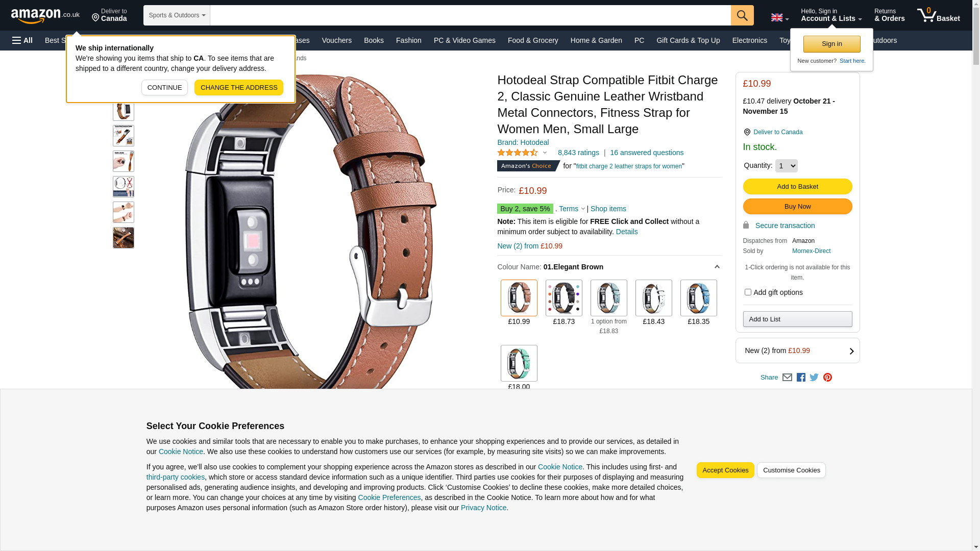This screenshot has width=980, height=551.
Task: Open the Quantity dropdown
Action: pos(786,166)
